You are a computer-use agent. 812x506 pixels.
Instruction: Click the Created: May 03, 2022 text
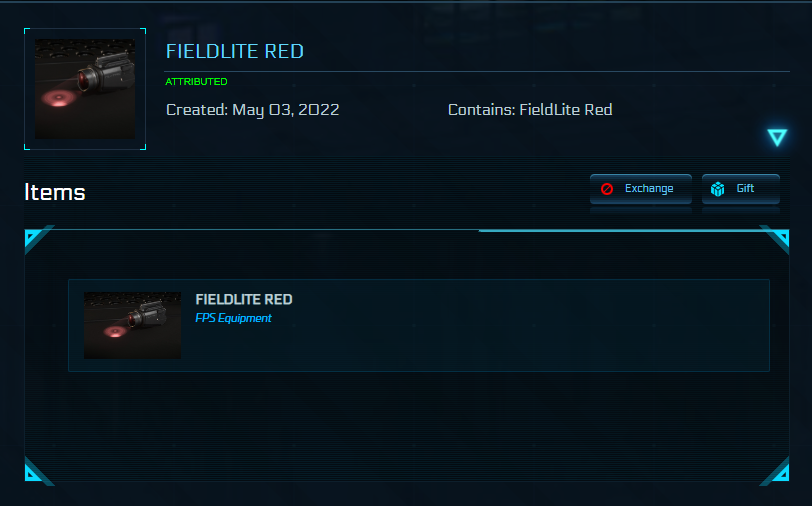(x=252, y=110)
